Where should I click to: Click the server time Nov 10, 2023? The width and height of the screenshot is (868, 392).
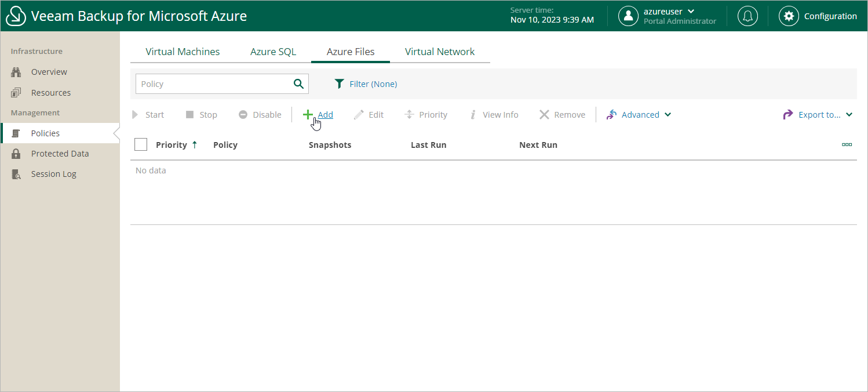552,20
